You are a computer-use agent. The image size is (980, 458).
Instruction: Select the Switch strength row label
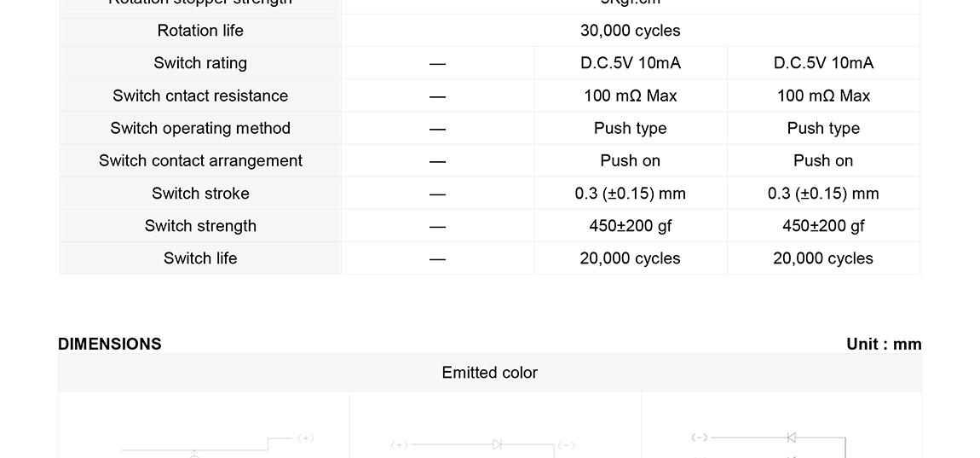coord(200,226)
